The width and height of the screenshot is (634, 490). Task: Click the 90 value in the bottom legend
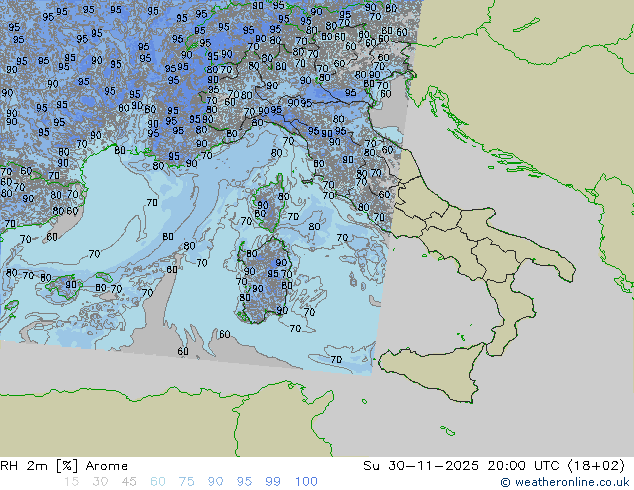pyautogui.click(x=215, y=482)
